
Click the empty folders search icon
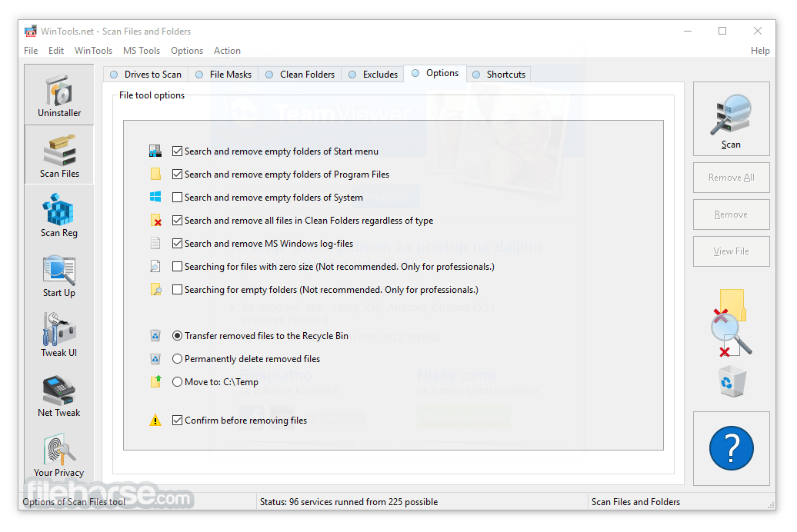[155, 290]
